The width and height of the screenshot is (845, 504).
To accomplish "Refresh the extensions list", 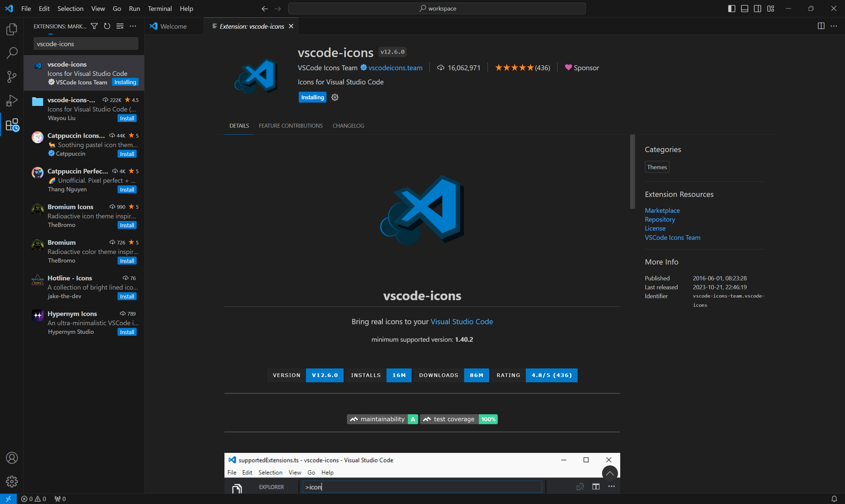I will [x=107, y=26].
